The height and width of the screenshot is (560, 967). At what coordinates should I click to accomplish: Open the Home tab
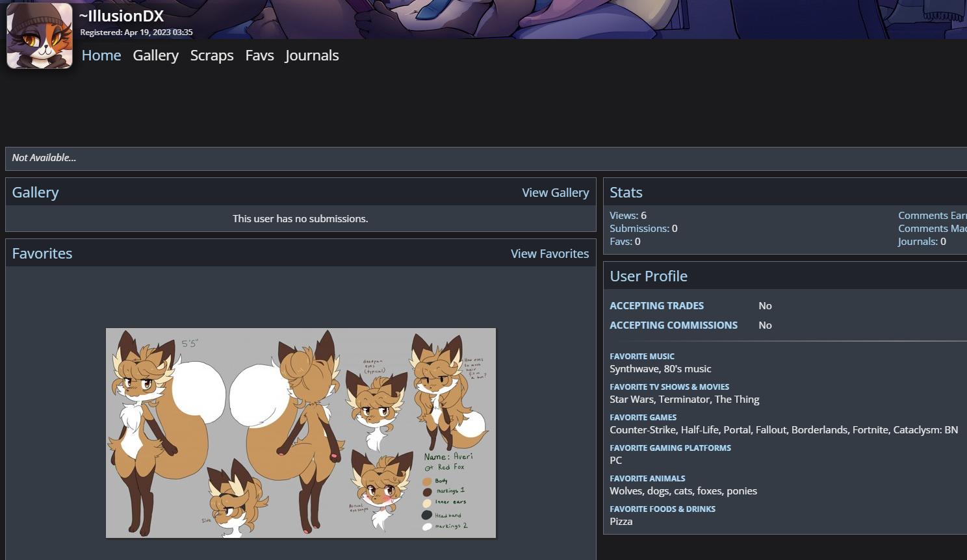[x=101, y=55]
